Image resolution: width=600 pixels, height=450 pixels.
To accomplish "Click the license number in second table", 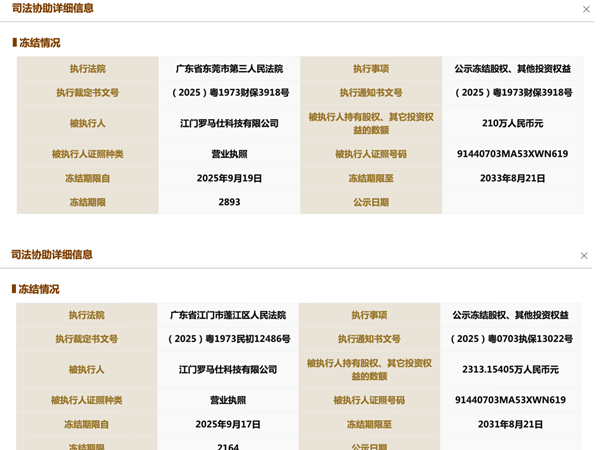I will coord(510,400).
